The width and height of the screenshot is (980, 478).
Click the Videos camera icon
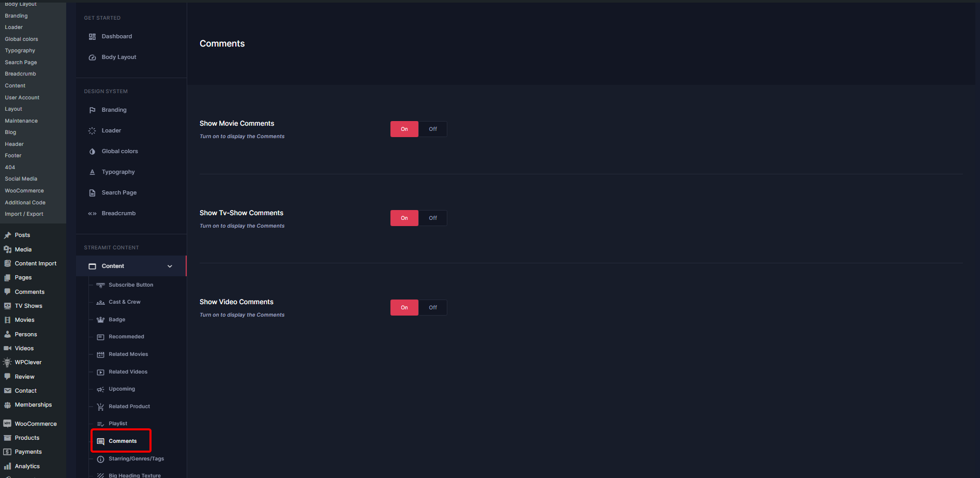8,349
